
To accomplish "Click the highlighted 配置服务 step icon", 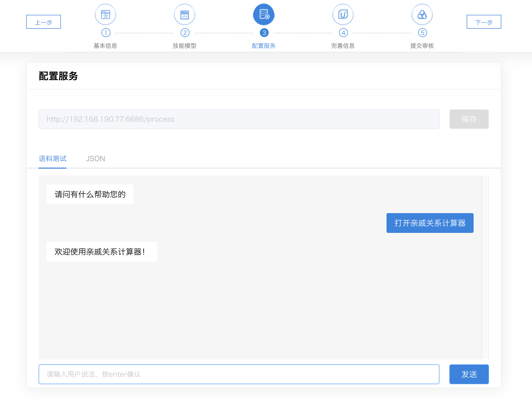I will [264, 15].
